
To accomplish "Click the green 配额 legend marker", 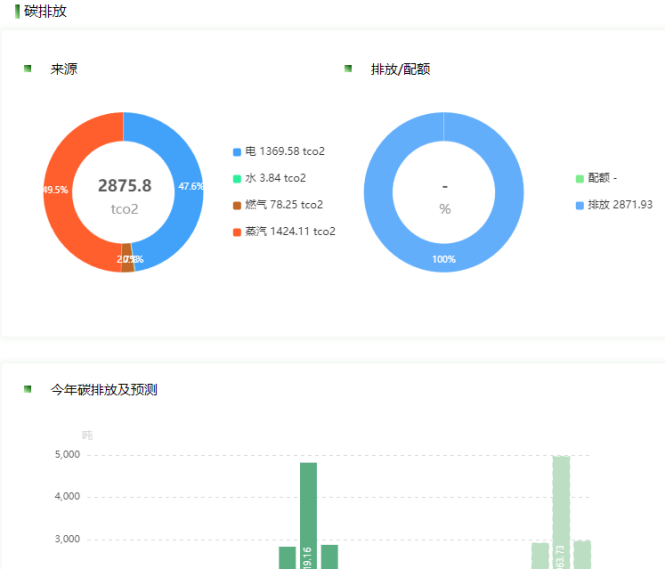I will [580, 179].
